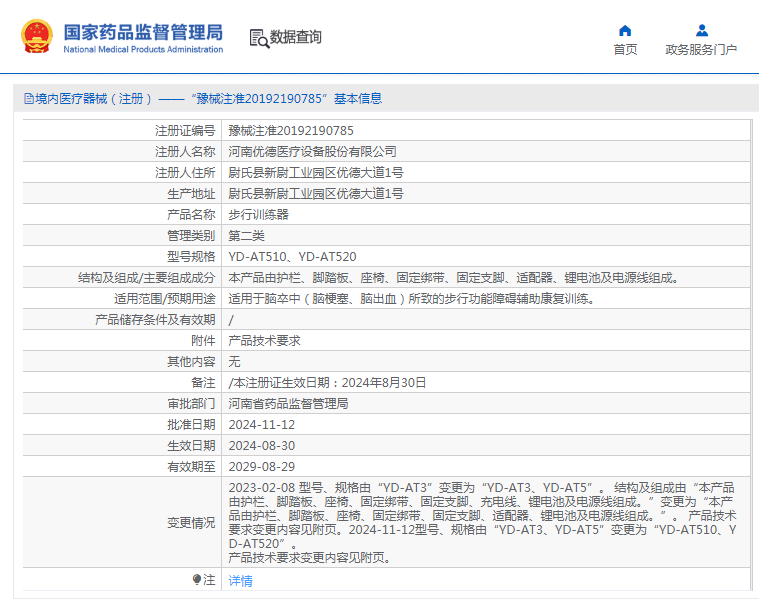Click attachment value 产品技术要求
Viewport: 759px width, 600px height.
(x=264, y=341)
